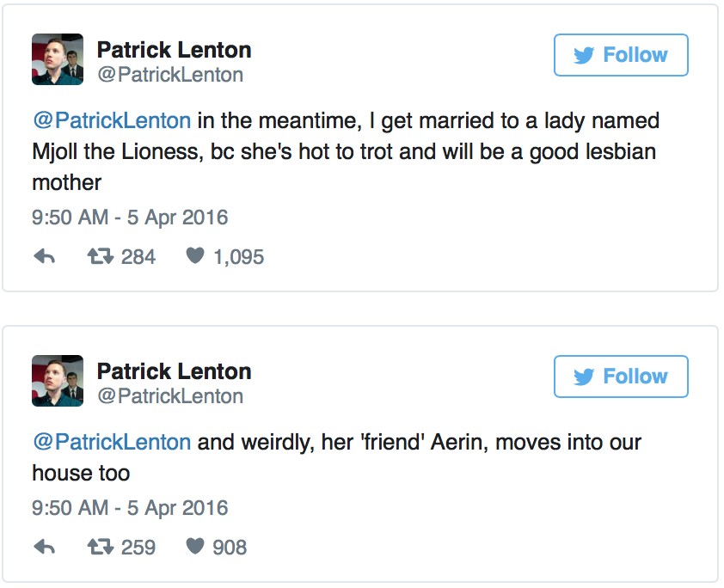724x588 pixels.
Task: Open the timestamp on the Aerin tweet
Action: click(x=130, y=507)
